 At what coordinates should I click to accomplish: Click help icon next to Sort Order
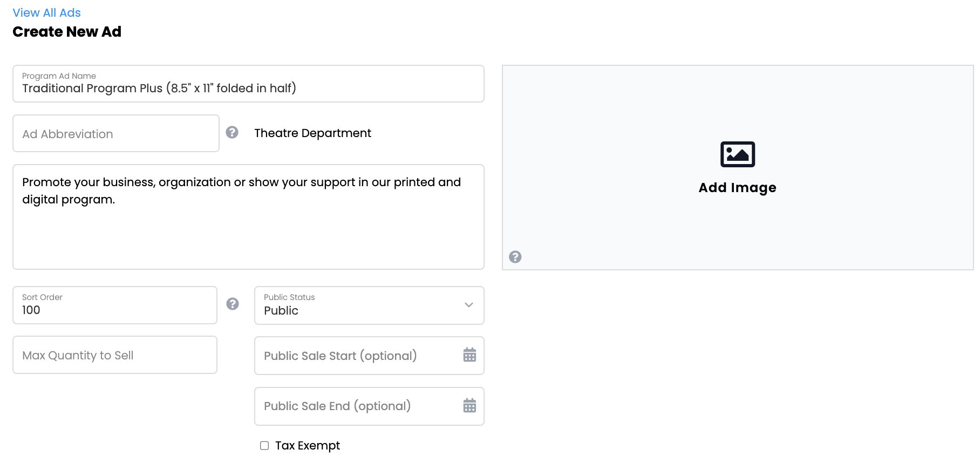click(233, 304)
